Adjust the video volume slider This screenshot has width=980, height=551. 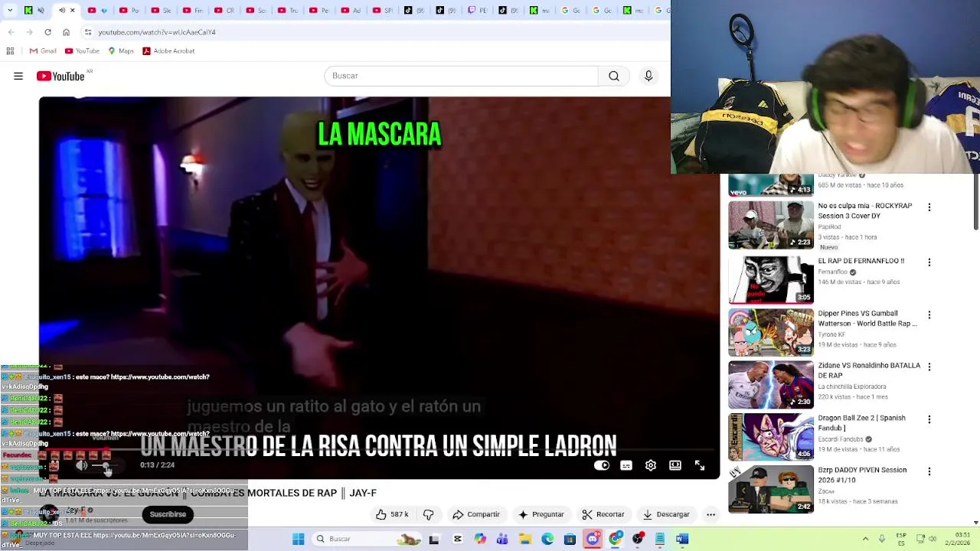(105, 465)
